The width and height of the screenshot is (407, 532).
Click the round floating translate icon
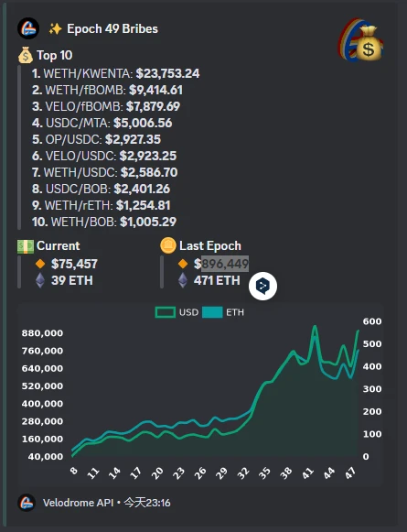coord(263,286)
